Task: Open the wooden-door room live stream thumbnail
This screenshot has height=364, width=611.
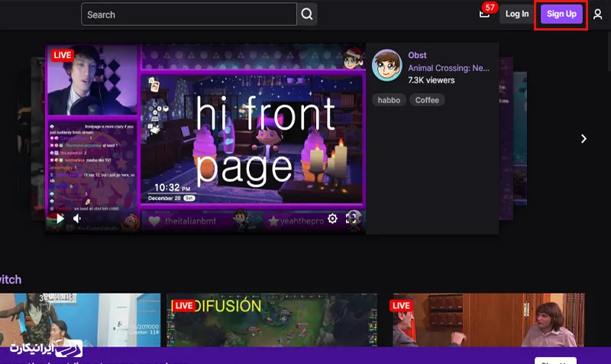Action: coord(488,320)
